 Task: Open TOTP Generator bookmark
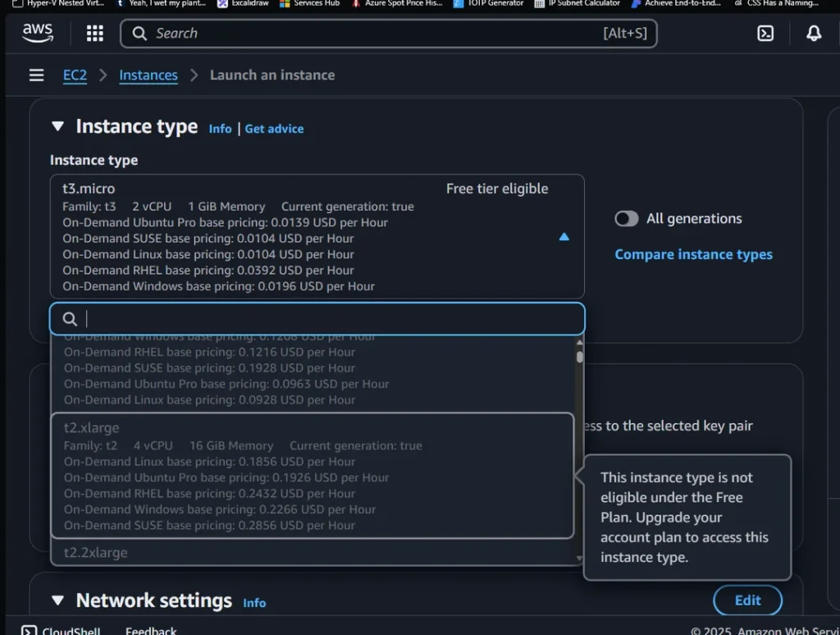(489, 3)
